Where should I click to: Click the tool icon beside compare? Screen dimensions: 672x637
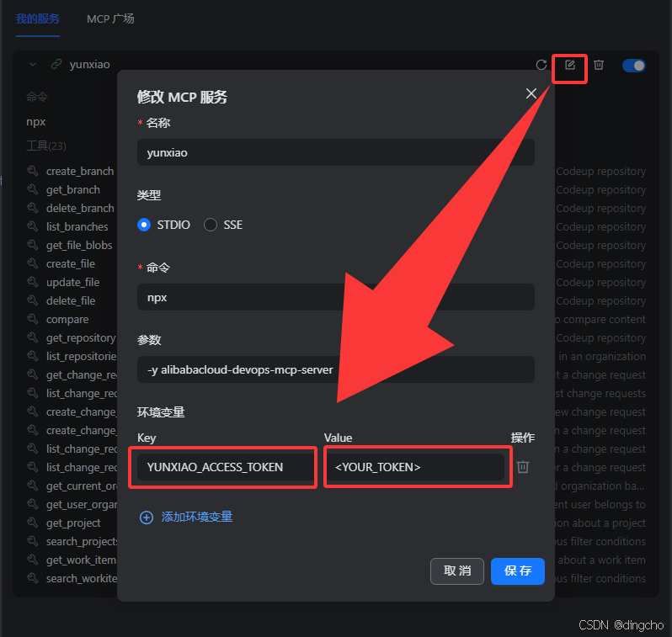[x=33, y=319]
